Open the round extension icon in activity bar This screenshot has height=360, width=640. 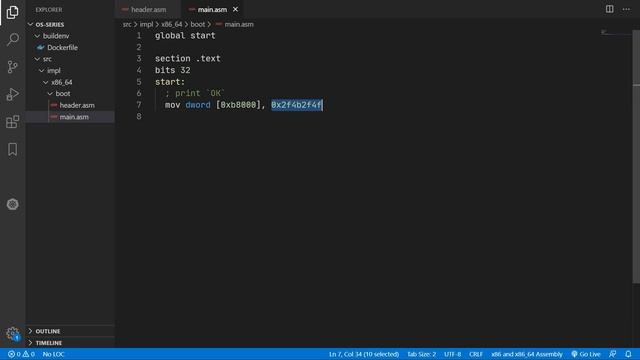[12, 204]
